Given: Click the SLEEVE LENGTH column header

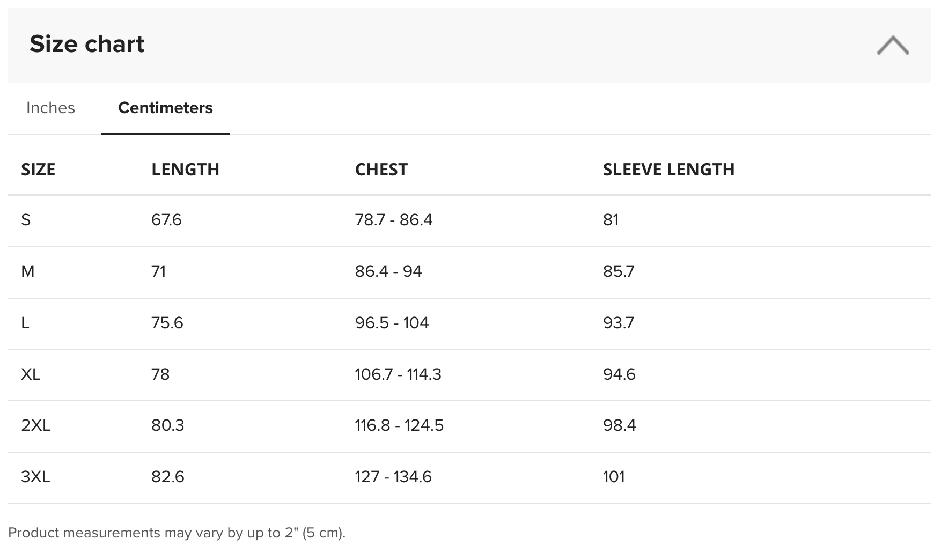Looking at the screenshot, I should [x=668, y=170].
